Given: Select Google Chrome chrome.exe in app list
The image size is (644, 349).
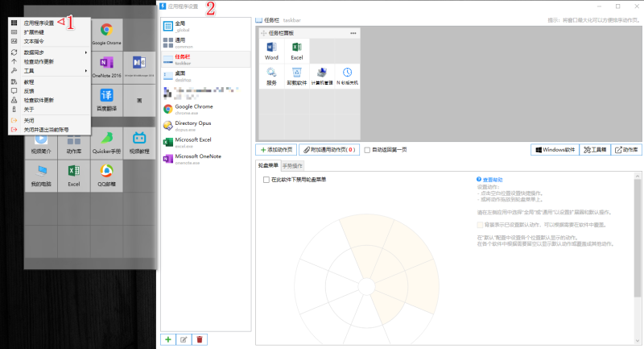Looking at the screenshot, I should pyautogui.click(x=206, y=109).
